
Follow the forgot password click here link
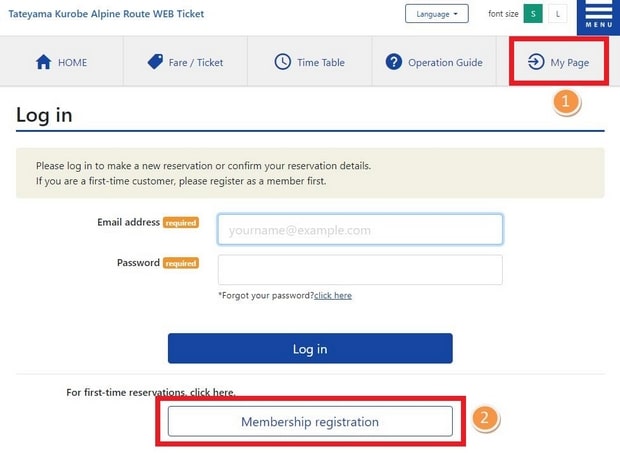[333, 295]
